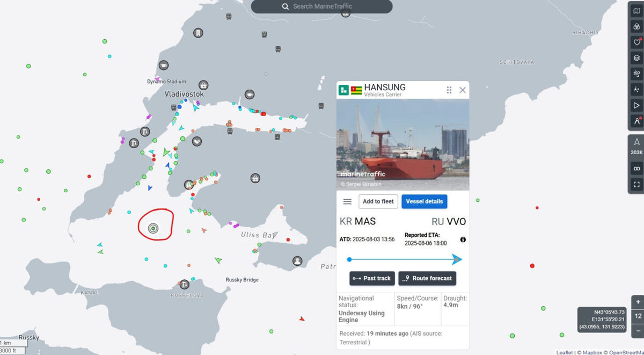Viewport: 644px width, 355px height.
Task: Click the Reported ETA info icon
Action: click(463, 240)
